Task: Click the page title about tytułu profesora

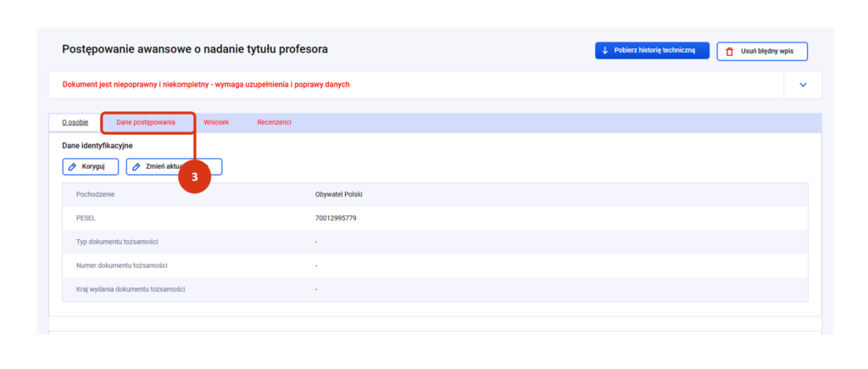Action: tap(195, 49)
